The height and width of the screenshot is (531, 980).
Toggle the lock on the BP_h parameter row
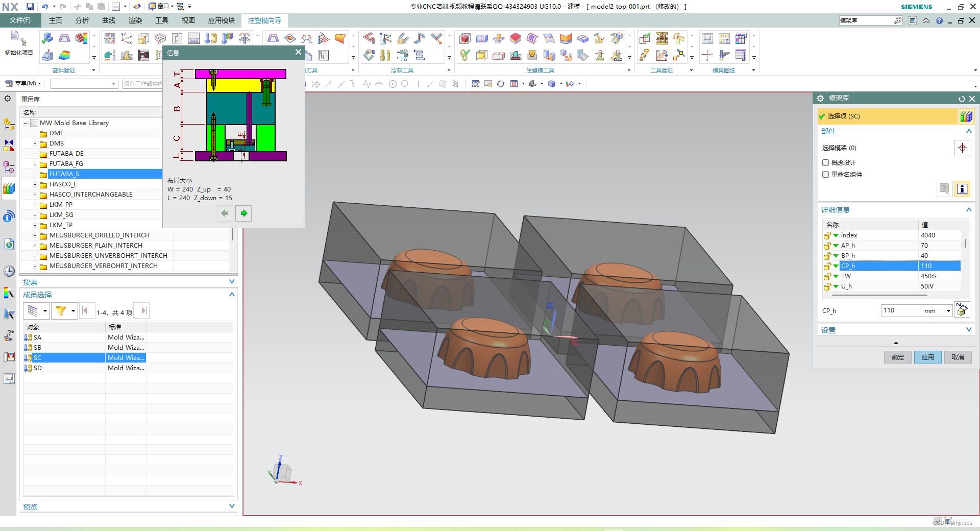[827, 256]
